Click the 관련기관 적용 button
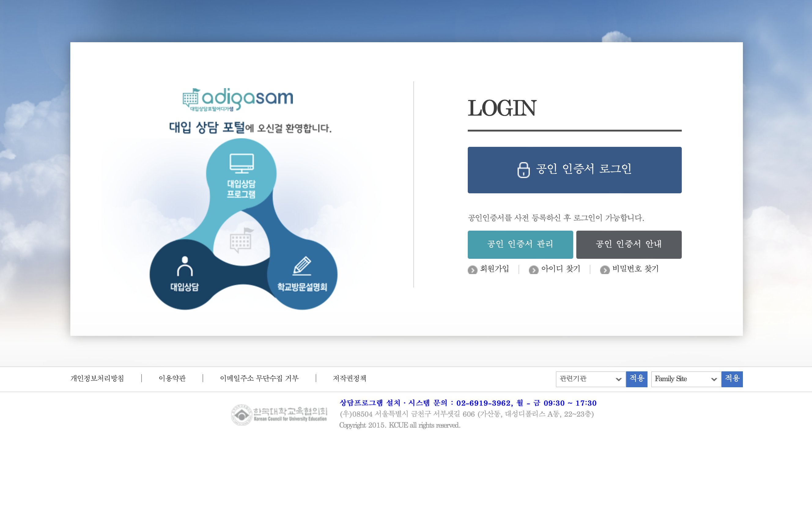The width and height of the screenshot is (812, 509). coord(636,378)
